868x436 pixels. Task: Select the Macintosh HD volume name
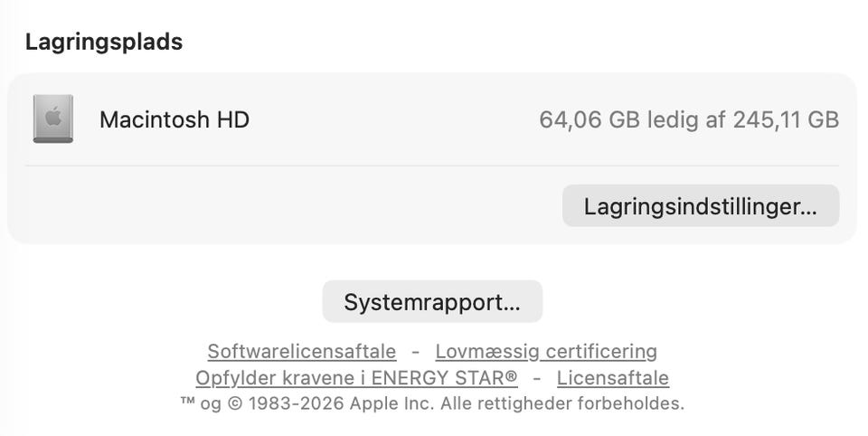point(175,119)
